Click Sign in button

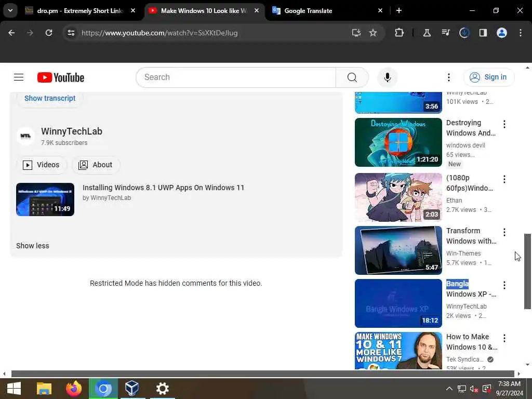click(488, 77)
